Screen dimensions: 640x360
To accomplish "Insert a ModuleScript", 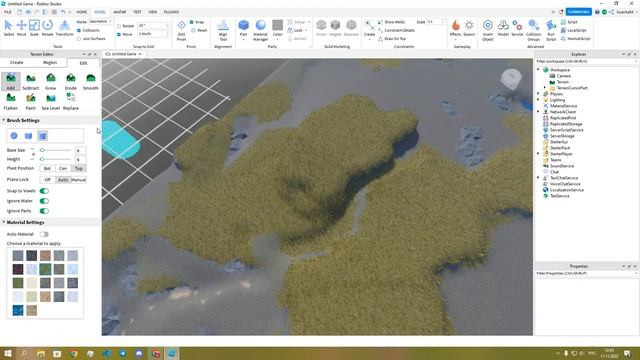I will 576,38.
